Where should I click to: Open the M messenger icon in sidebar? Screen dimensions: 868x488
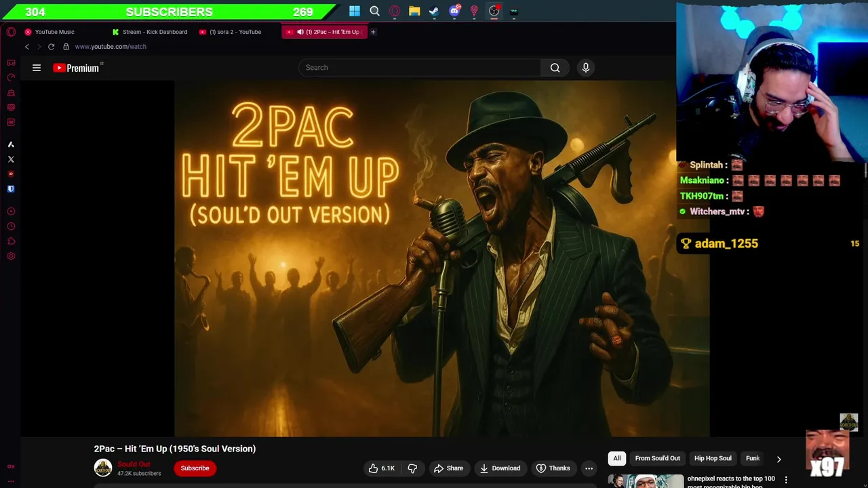pyautogui.click(x=11, y=122)
